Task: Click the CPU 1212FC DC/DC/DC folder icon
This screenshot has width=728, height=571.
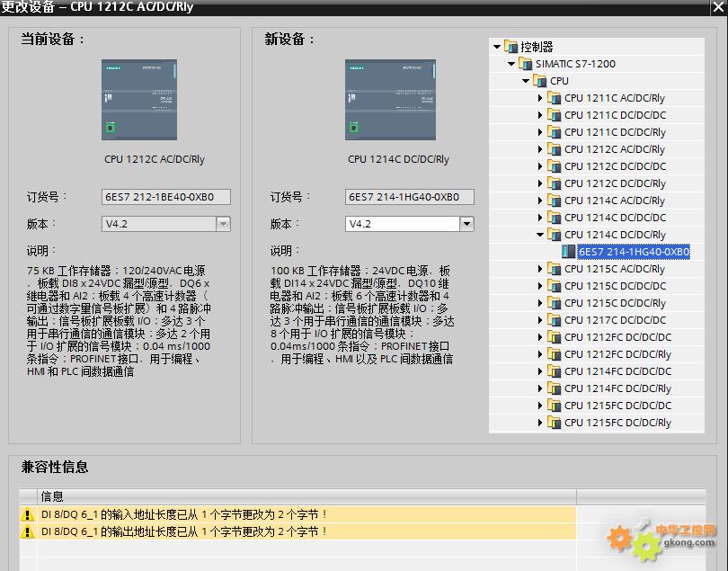Action: tap(554, 337)
